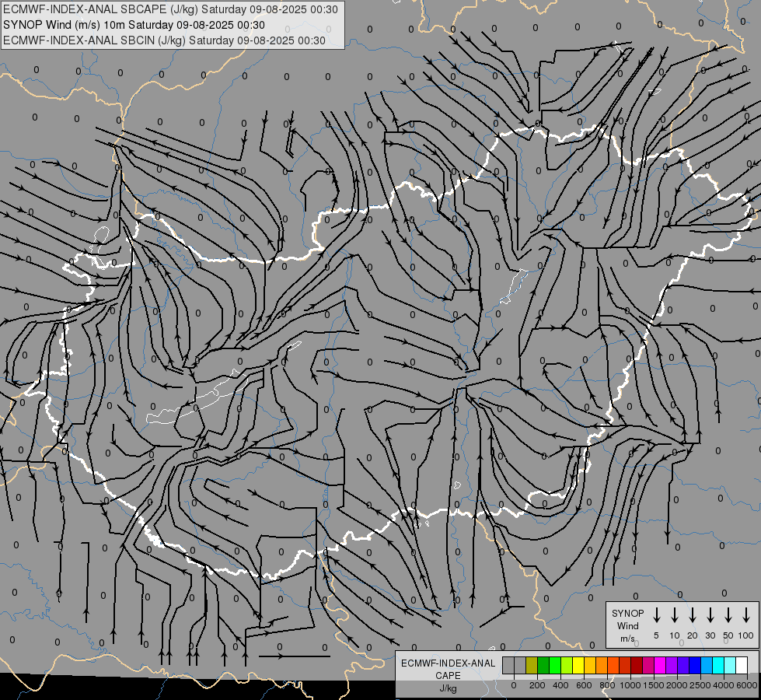The image size is (761, 700).
Task: Click the '200' tick label on the CAPE scale
Action: pyautogui.click(x=537, y=685)
